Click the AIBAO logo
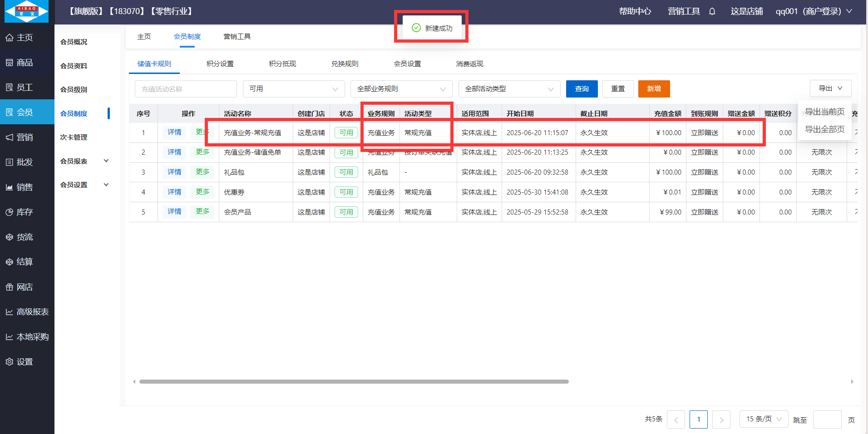 coord(26,11)
